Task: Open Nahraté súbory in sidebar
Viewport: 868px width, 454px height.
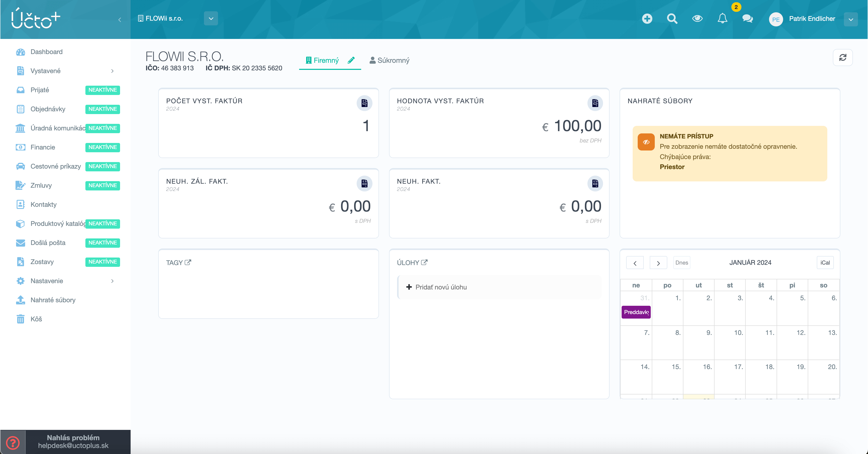Action: pos(53,300)
